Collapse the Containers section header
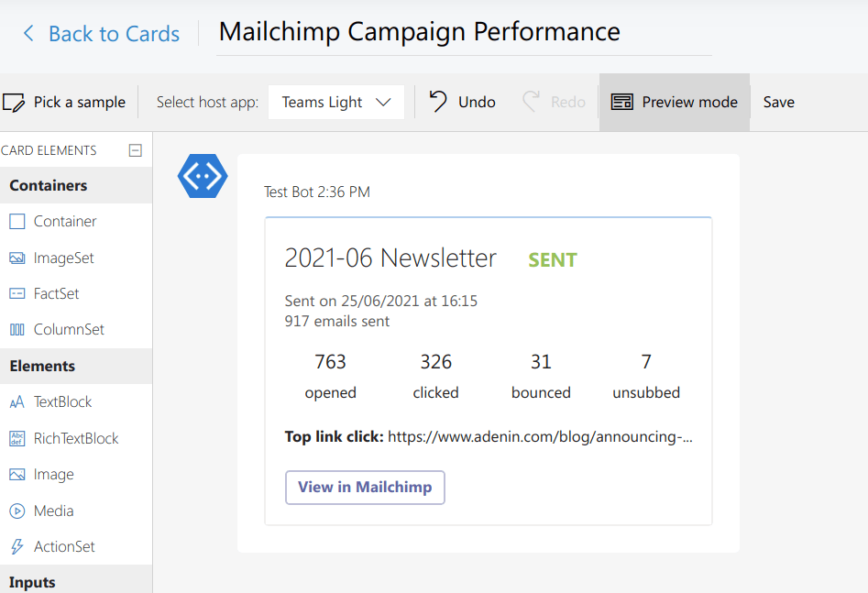Image resolution: width=868 pixels, height=593 pixels. [x=76, y=185]
